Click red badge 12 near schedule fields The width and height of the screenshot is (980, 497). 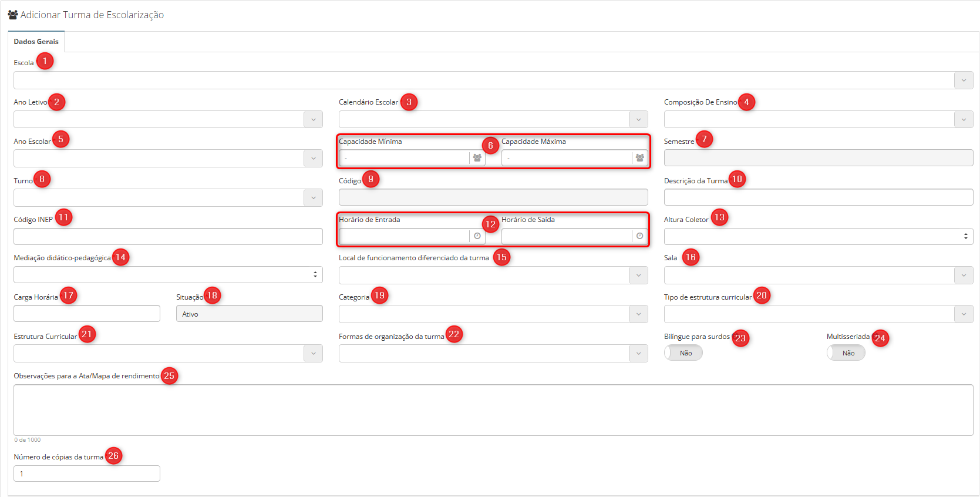click(490, 224)
